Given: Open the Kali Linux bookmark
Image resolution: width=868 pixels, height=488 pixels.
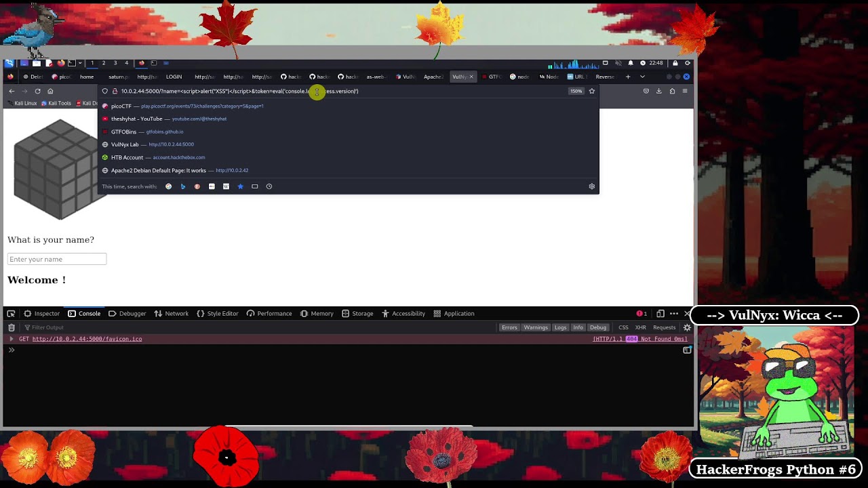Looking at the screenshot, I should (x=21, y=103).
